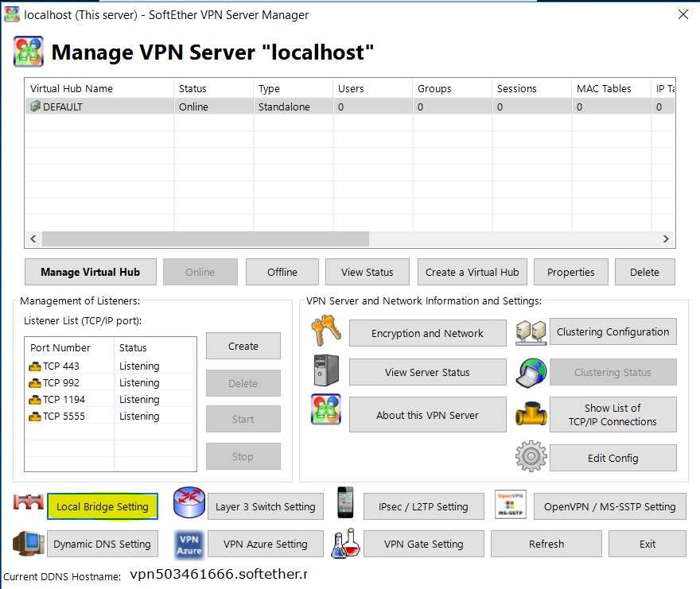
Task: Click the large SoftEther logo beside the Manage VPN Server heading
Action: (29, 52)
